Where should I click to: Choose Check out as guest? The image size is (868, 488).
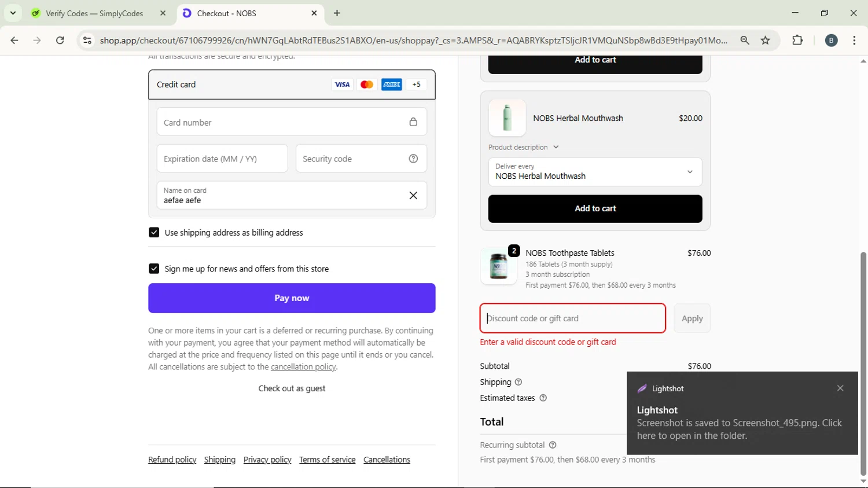tap(292, 388)
